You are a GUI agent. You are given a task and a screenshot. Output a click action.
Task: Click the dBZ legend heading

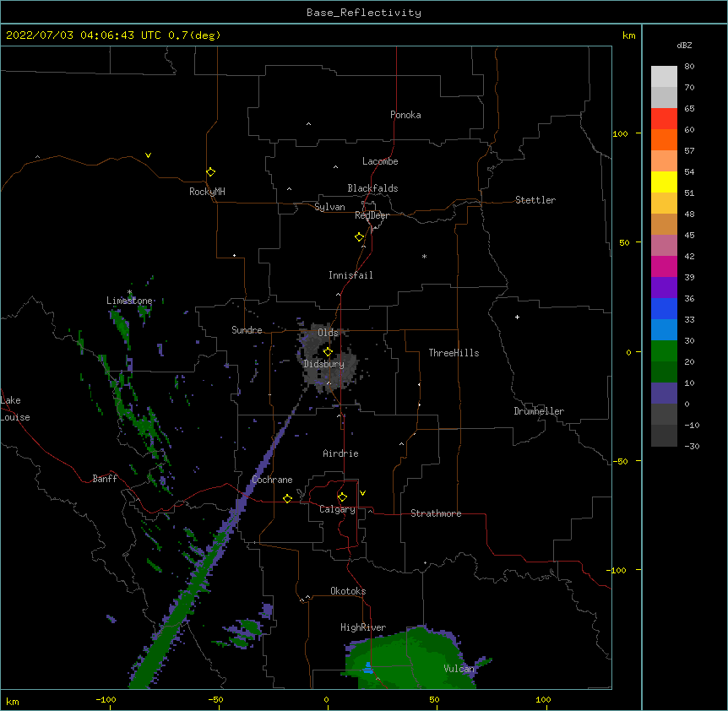684,46
